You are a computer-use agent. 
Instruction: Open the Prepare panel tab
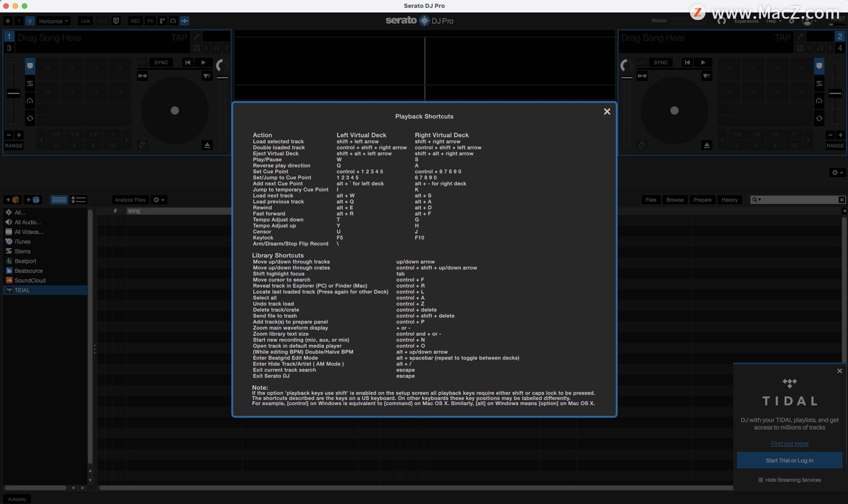click(x=702, y=200)
